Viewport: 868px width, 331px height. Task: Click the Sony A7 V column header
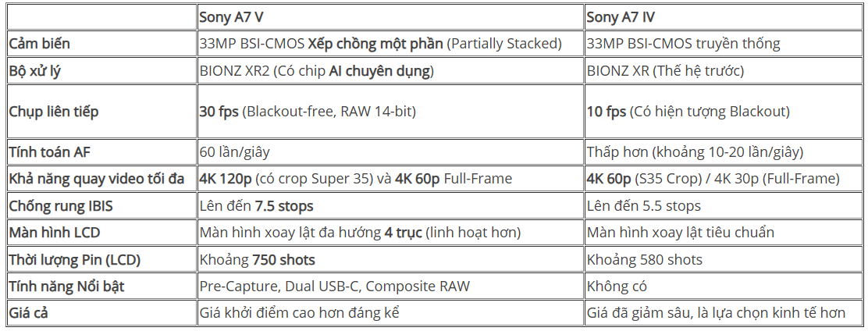(232, 17)
